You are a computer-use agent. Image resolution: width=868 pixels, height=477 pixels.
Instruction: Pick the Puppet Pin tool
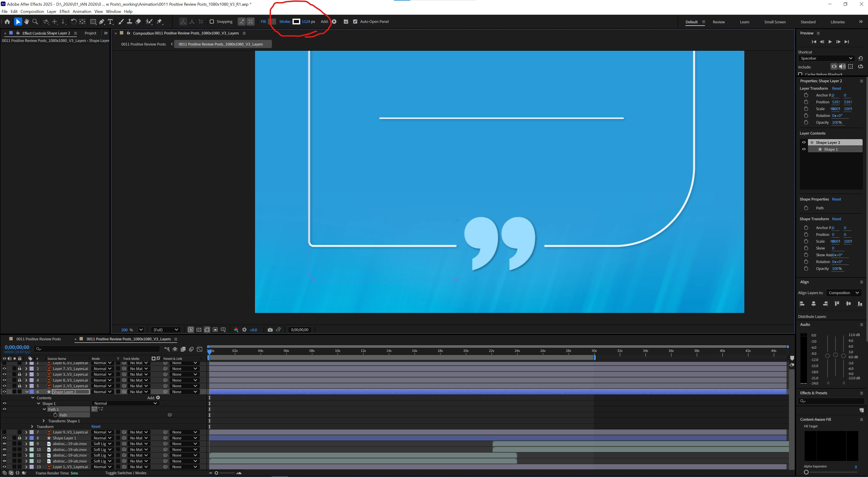click(x=160, y=22)
